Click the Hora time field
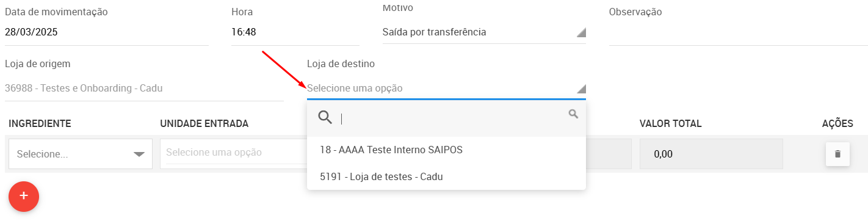 pyautogui.click(x=295, y=32)
